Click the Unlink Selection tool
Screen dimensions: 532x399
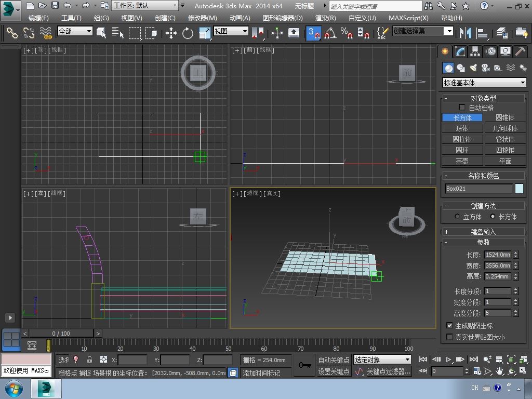(29, 33)
